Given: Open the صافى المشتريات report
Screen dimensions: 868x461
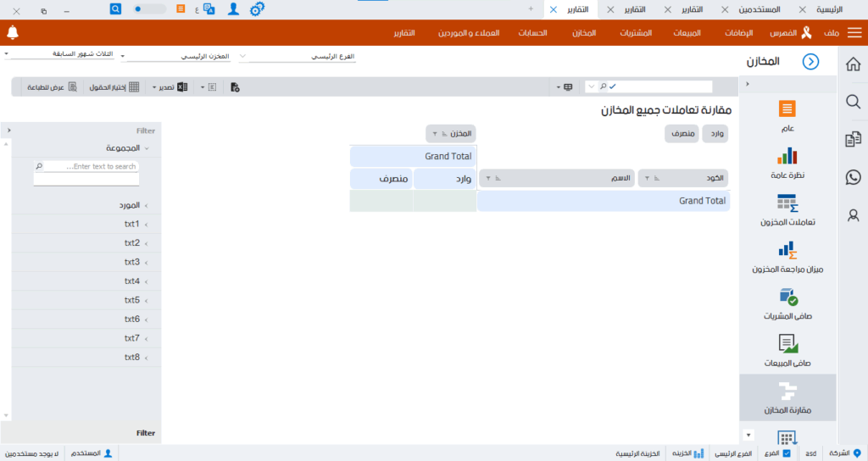Looking at the screenshot, I should pos(787,297).
